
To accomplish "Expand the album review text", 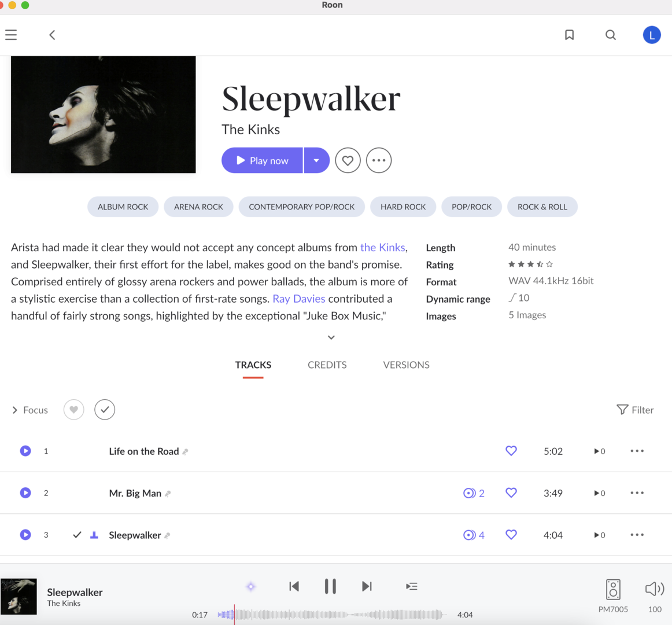I will click(331, 337).
